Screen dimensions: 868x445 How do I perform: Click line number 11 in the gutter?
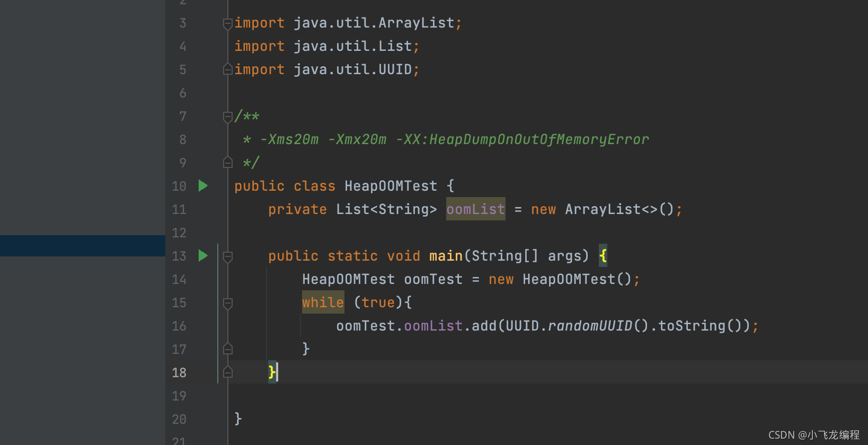tap(179, 210)
